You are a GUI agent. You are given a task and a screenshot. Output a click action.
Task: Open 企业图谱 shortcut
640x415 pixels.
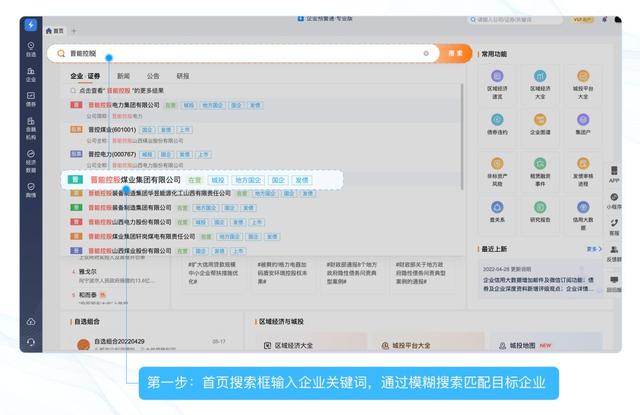tap(540, 124)
